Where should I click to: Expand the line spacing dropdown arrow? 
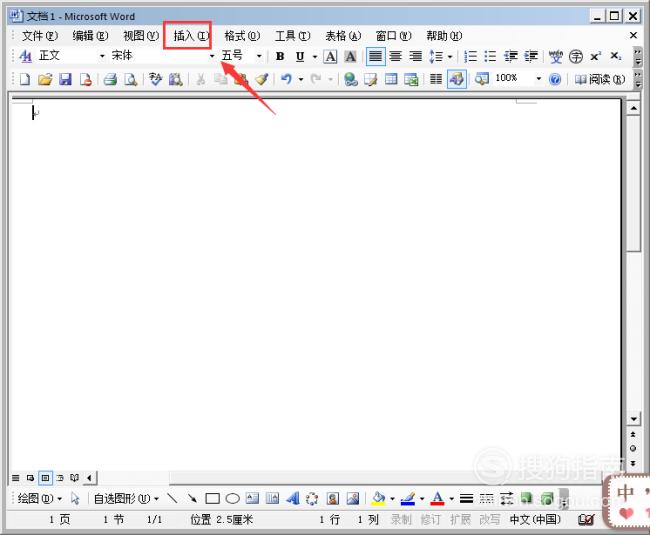(450, 56)
